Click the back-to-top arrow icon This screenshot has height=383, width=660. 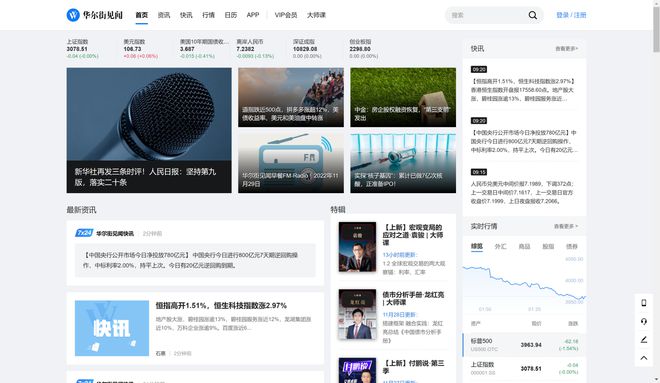[x=644, y=358]
